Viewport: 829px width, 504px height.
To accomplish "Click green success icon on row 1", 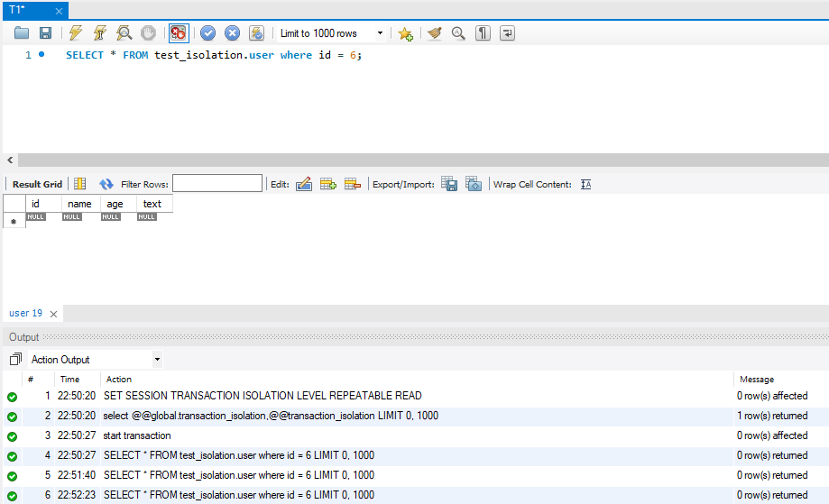I will coord(12,397).
